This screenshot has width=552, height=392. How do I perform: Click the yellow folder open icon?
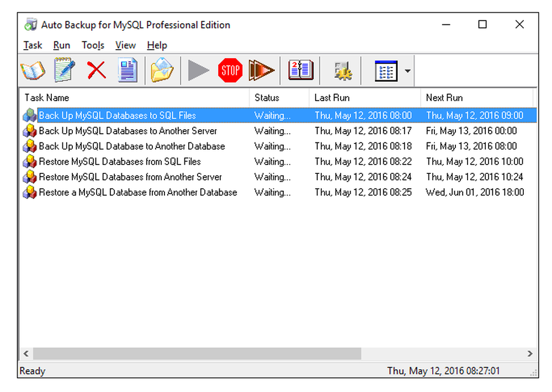(x=162, y=70)
